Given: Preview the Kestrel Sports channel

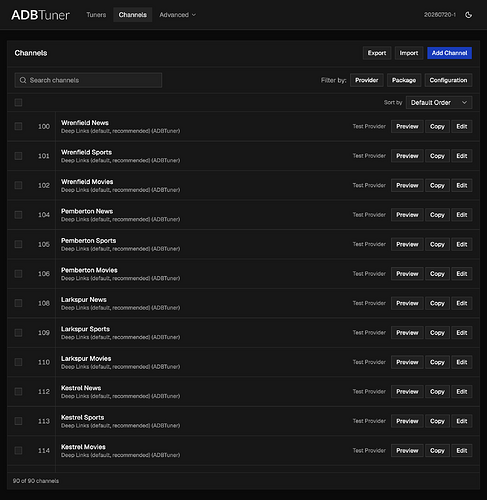Looking at the screenshot, I should click(x=407, y=421).
